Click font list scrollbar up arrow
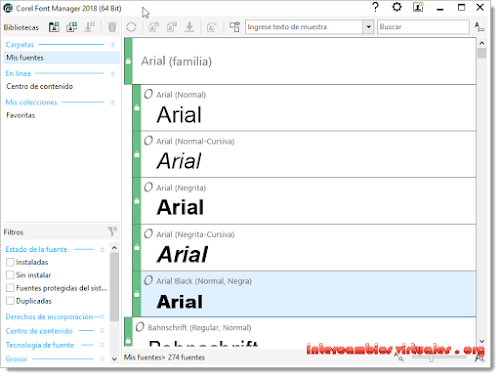 pyautogui.click(x=482, y=43)
